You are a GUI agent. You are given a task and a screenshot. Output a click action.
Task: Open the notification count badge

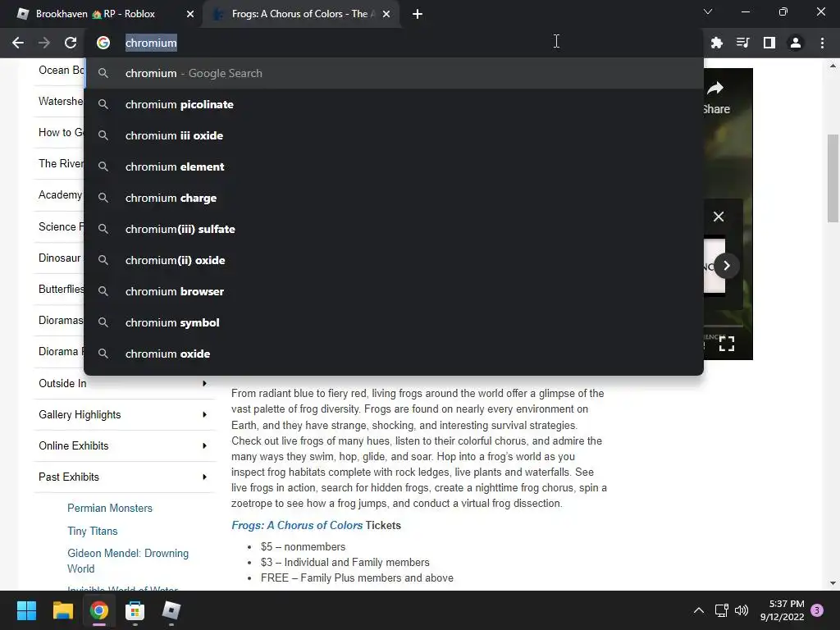817,610
